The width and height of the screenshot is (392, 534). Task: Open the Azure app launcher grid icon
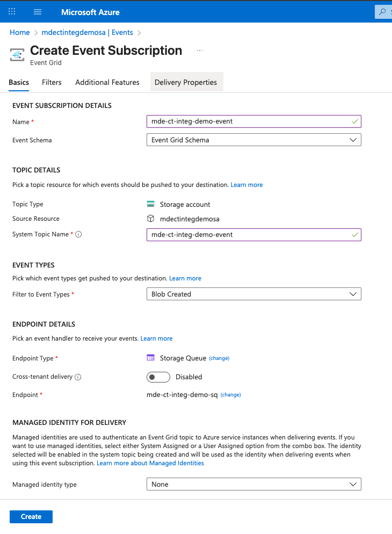(12, 12)
